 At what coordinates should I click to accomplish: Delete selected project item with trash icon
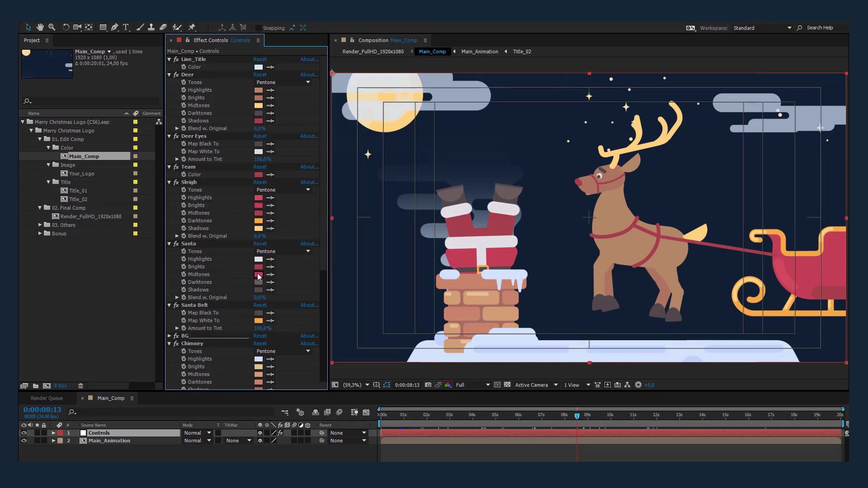tap(80, 386)
